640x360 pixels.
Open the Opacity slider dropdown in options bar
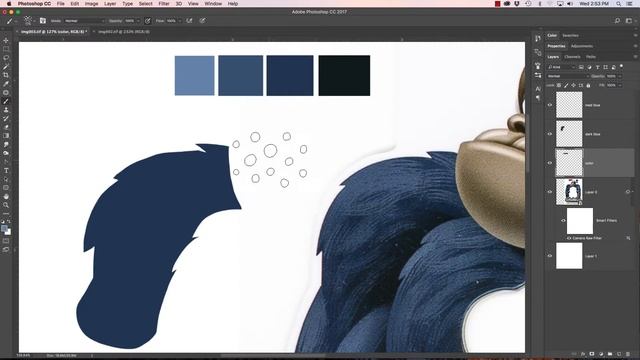tap(138, 20)
